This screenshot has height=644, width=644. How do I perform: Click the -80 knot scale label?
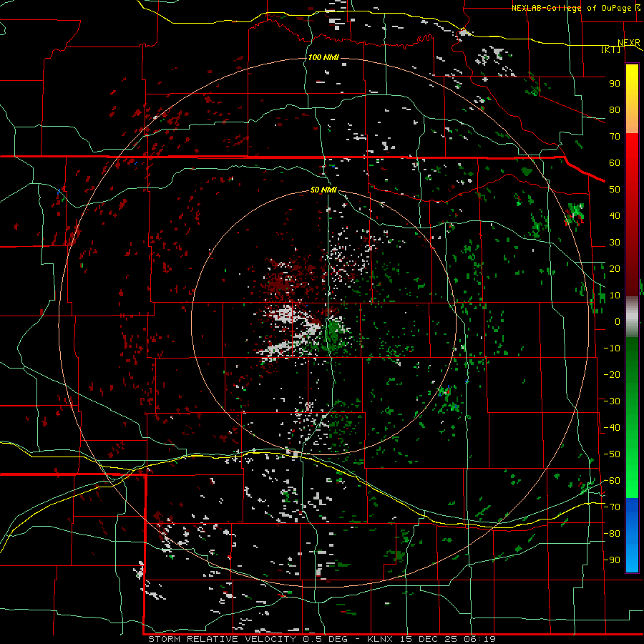tap(612, 534)
